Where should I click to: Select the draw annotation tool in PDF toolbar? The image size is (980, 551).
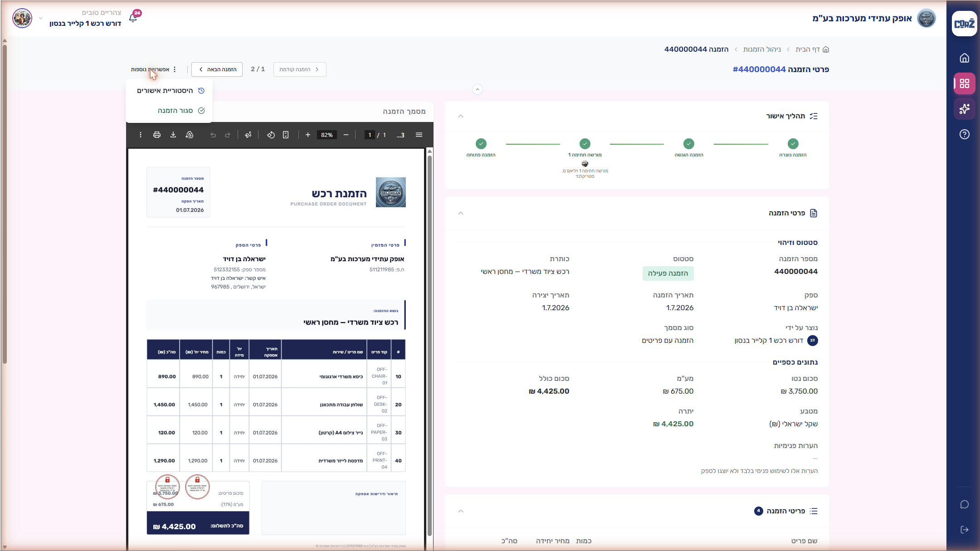tap(248, 135)
